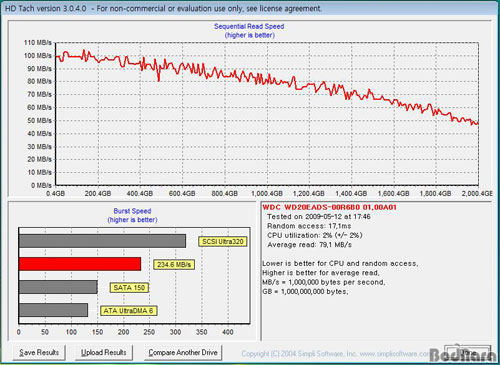Click the Average read 79.1 MB/s text
This screenshot has height=365, width=500.
click(x=309, y=245)
